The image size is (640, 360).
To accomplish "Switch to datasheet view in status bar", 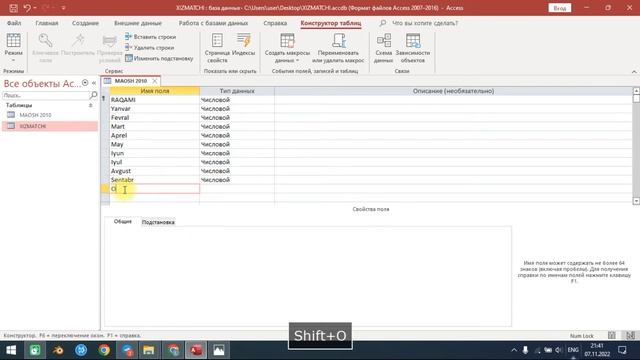I will [x=611, y=336].
